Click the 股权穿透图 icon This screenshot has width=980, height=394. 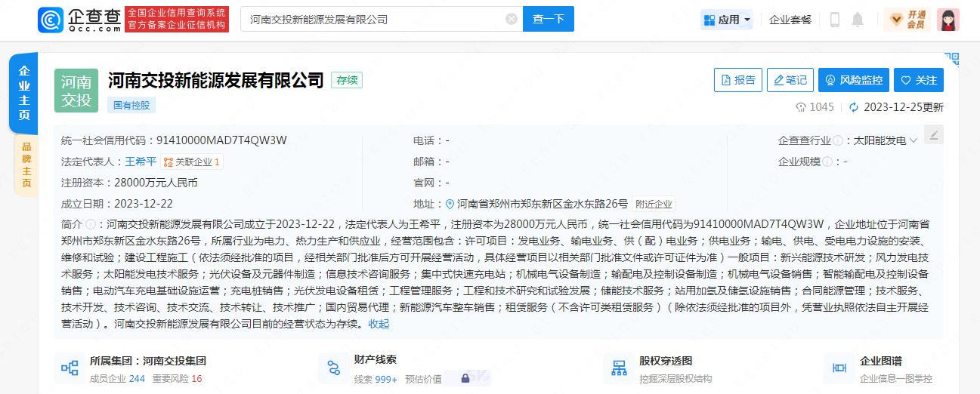(620, 368)
